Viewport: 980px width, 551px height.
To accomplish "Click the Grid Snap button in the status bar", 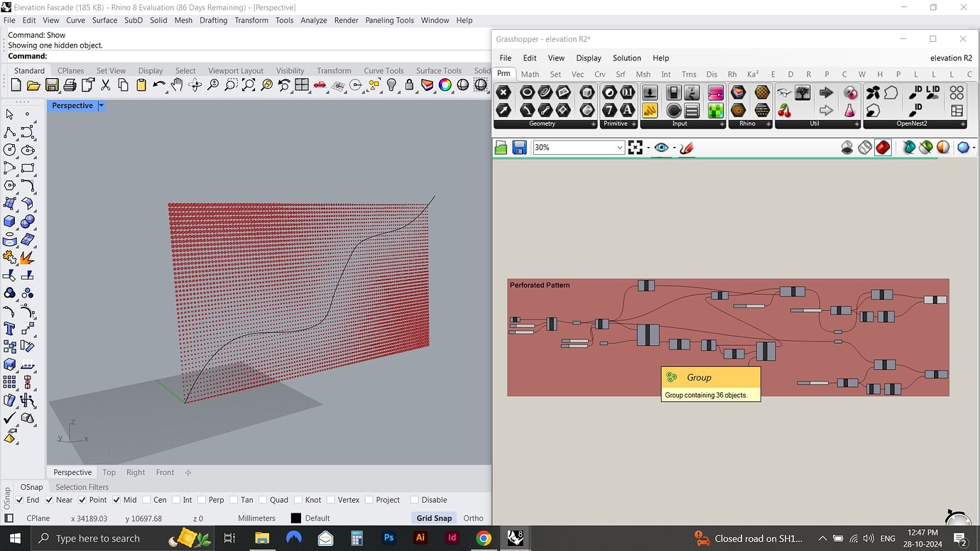I will pos(434,518).
